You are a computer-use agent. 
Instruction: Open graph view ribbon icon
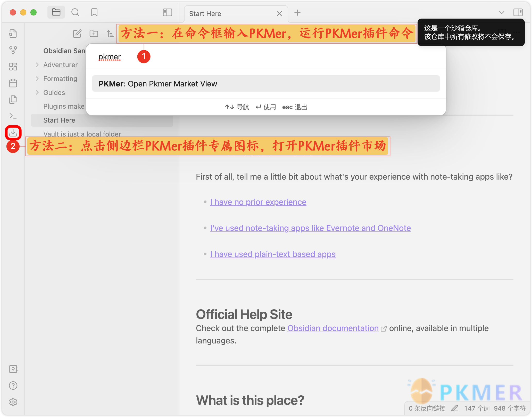tap(13, 50)
